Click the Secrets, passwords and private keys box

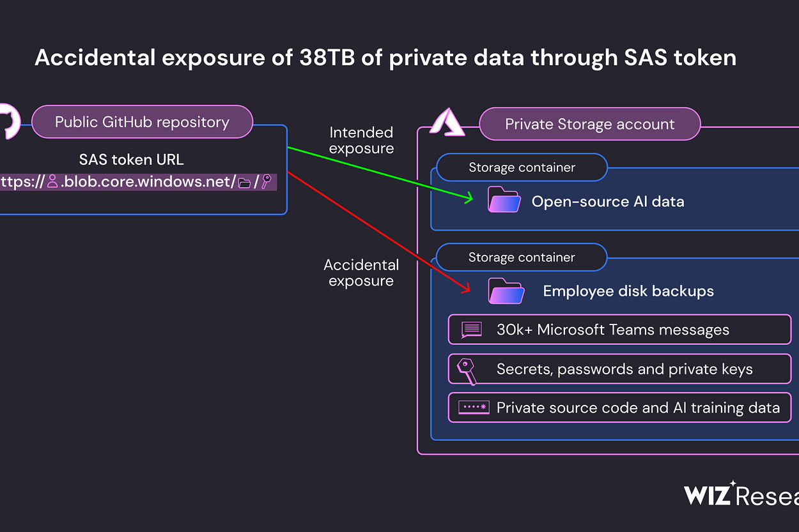[x=619, y=369]
